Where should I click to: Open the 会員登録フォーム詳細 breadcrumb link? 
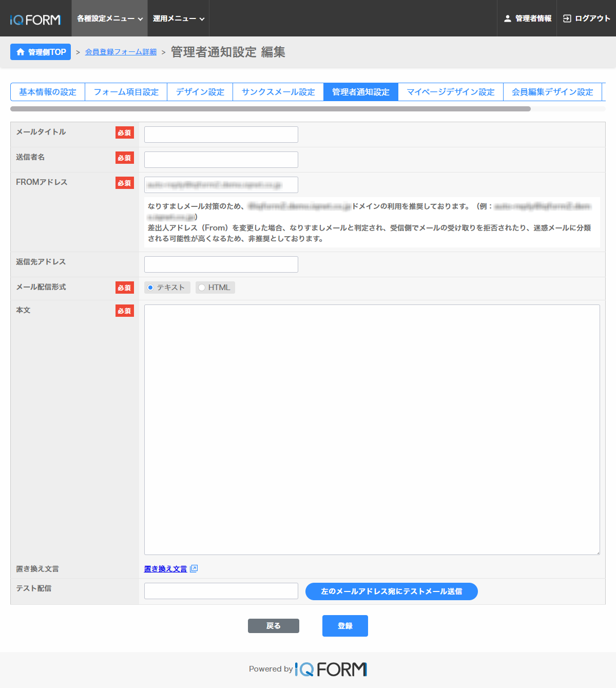(x=121, y=52)
